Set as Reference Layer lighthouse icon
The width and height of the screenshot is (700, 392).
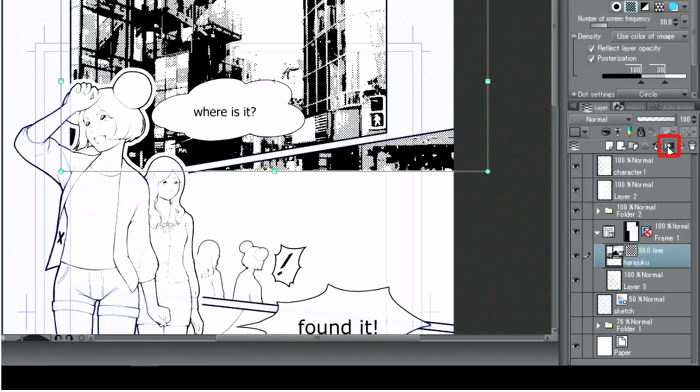tap(618, 132)
